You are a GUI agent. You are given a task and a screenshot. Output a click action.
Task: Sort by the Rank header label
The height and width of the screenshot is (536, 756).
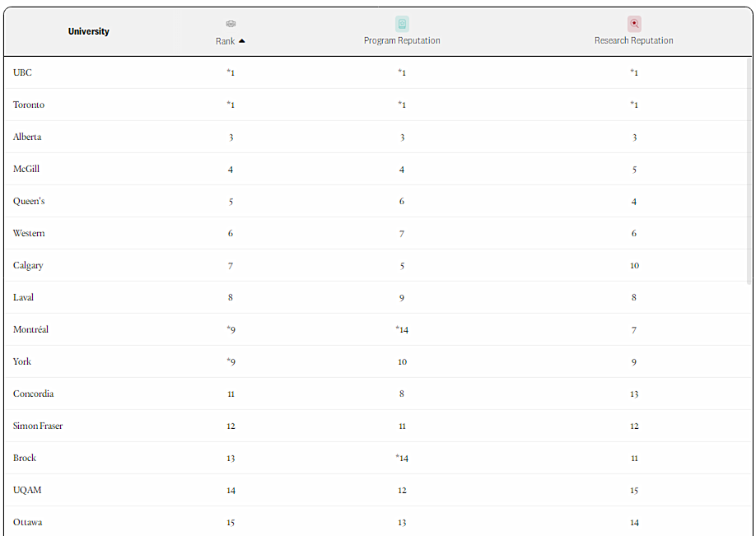225,41
